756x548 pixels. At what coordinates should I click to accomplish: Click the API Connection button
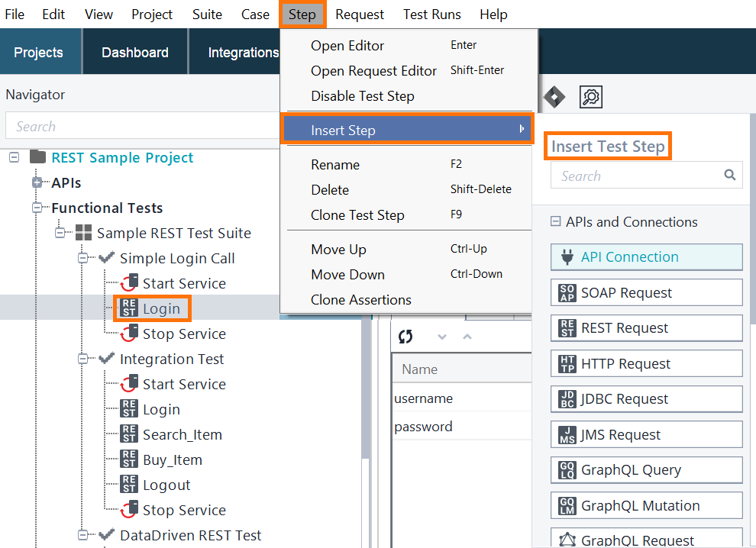tap(646, 257)
